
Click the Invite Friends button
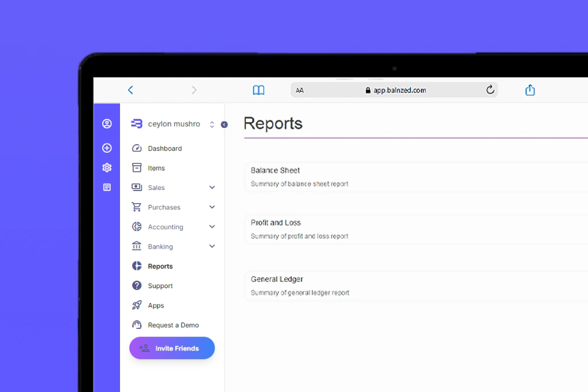(172, 348)
